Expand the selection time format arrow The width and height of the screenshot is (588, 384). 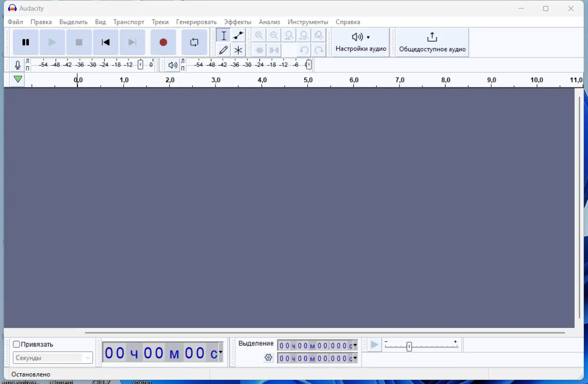tap(354, 345)
